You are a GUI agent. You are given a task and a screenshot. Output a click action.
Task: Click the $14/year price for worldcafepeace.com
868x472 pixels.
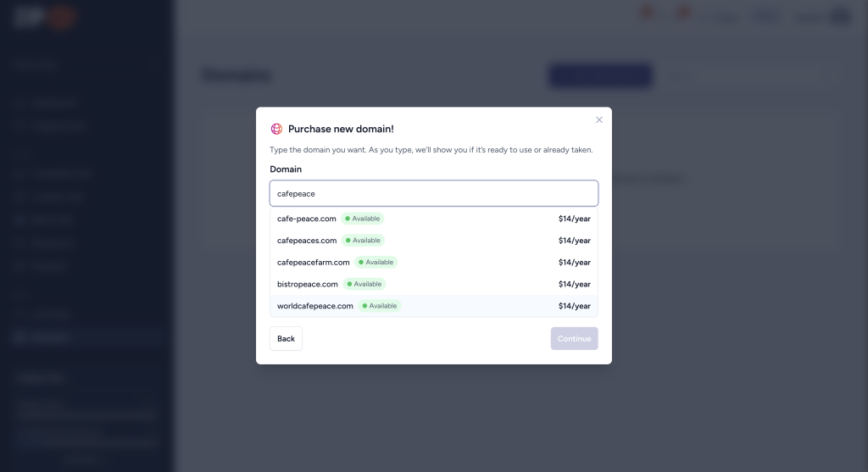(574, 306)
